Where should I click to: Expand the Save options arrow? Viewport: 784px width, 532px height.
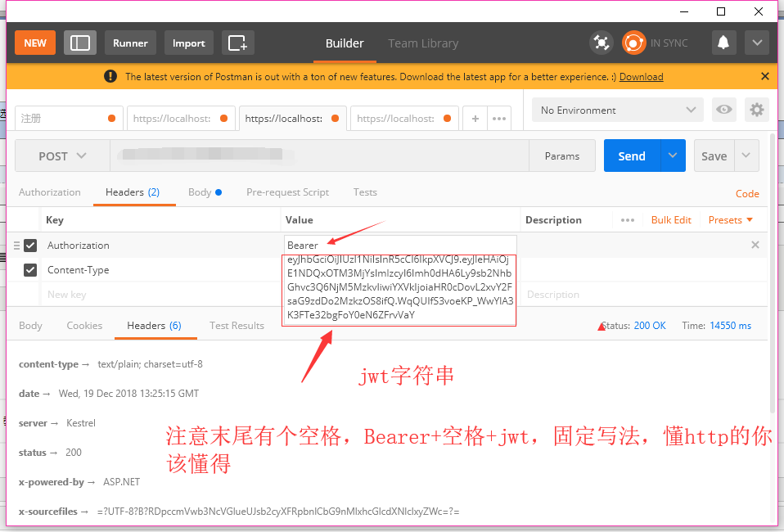746,156
